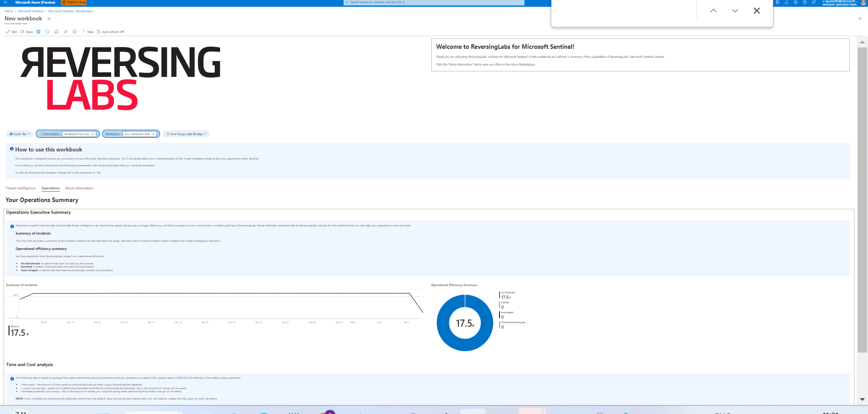Switch to the More Information tab
This screenshot has height=414, width=868.
point(79,188)
